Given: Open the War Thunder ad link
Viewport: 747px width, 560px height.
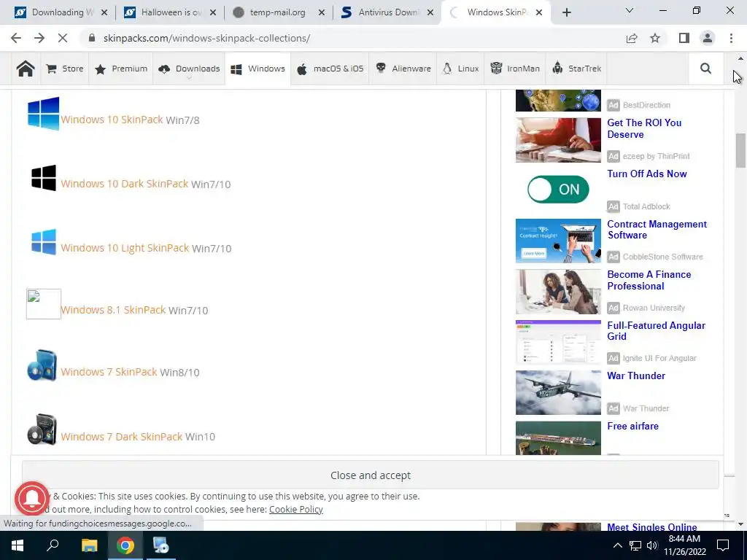Looking at the screenshot, I should coord(636,376).
